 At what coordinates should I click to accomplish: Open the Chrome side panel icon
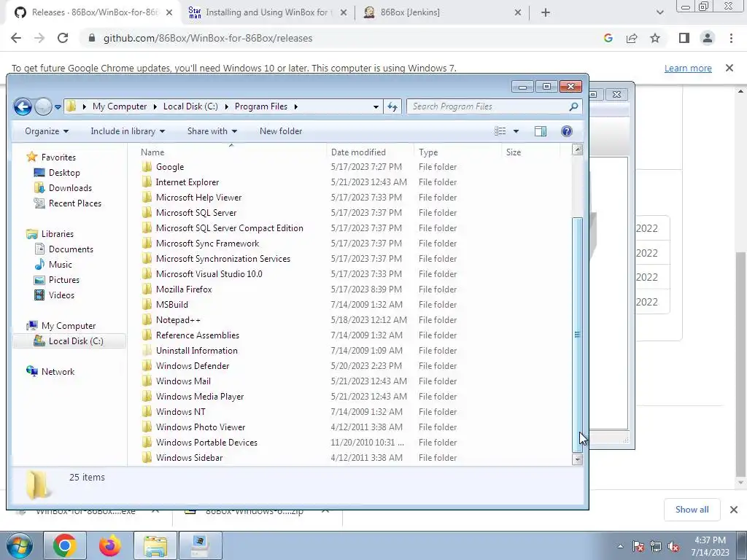point(684,38)
